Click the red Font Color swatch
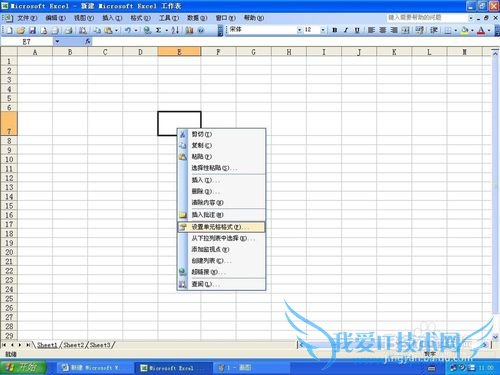This screenshot has width=500, height=375. tap(481, 30)
